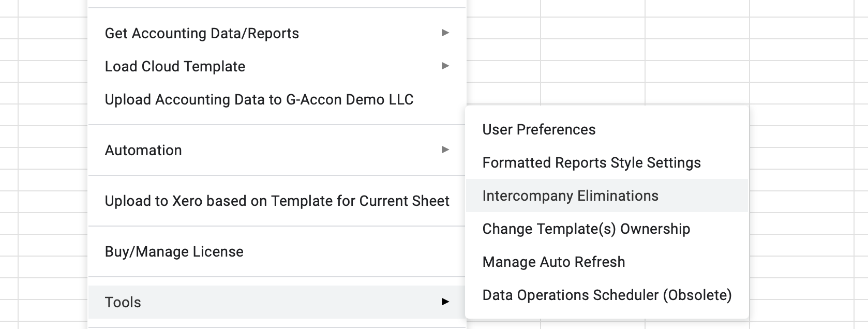Click the highlighted Tools menu item
Screen dimensions: 868x329
tap(123, 303)
